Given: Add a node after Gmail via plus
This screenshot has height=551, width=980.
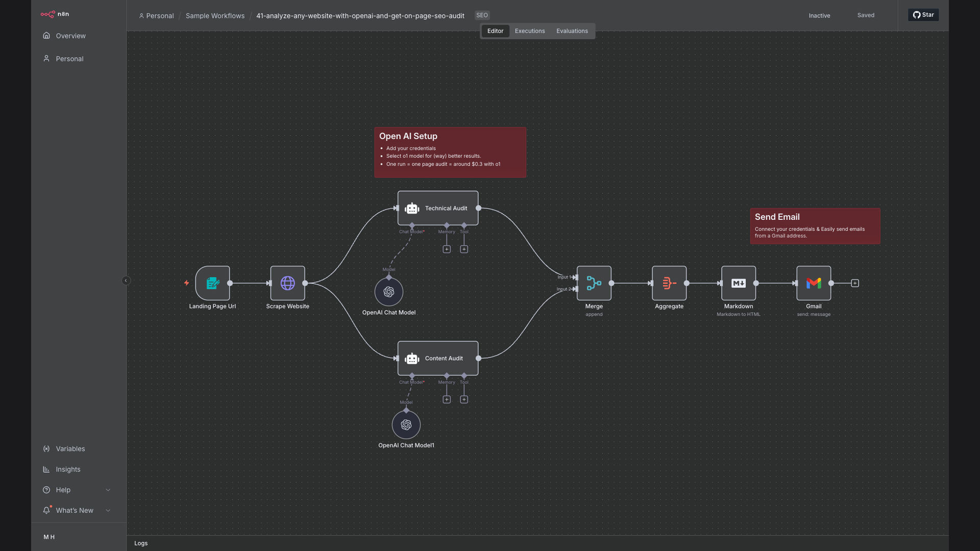Looking at the screenshot, I should coord(855,283).
